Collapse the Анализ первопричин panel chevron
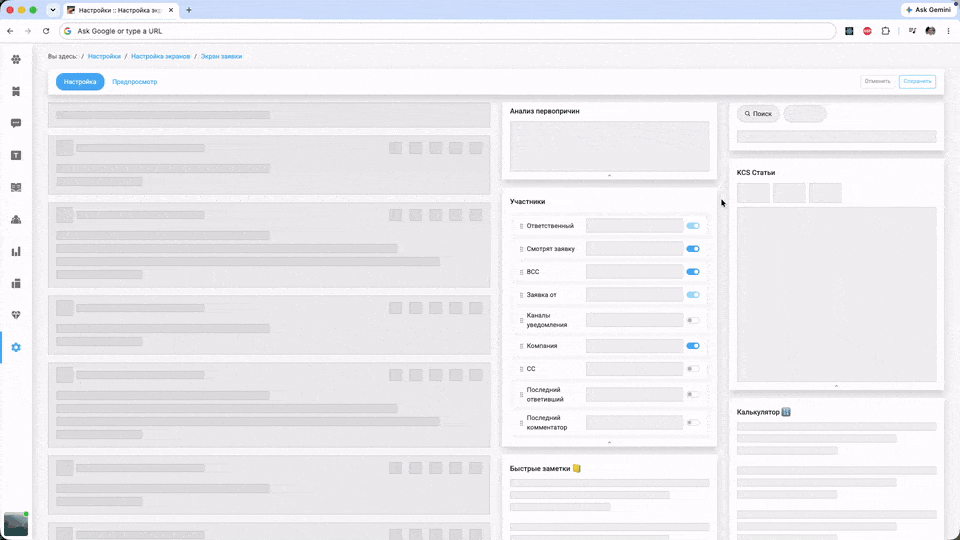 [x=609, y=176]
